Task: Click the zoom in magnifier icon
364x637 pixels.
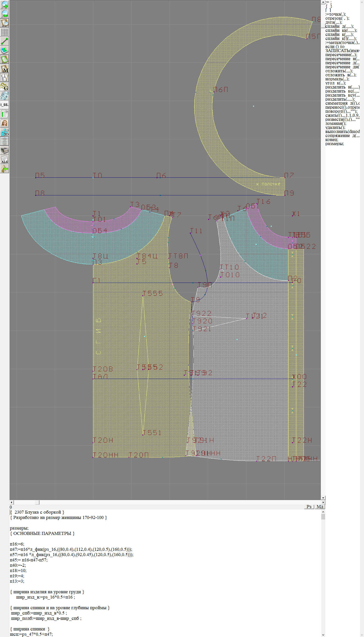Action: pos(5,5)
